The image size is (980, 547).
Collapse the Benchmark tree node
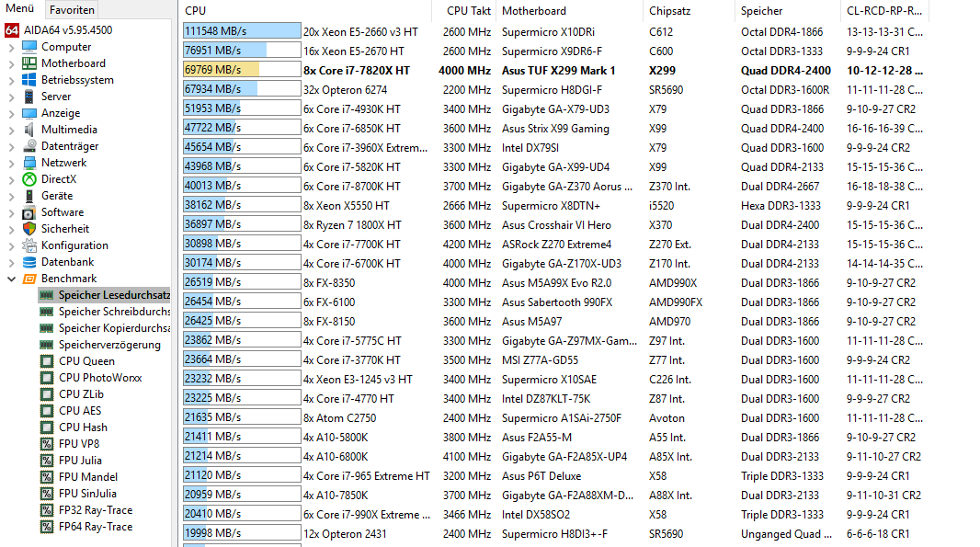coord(11,279)
